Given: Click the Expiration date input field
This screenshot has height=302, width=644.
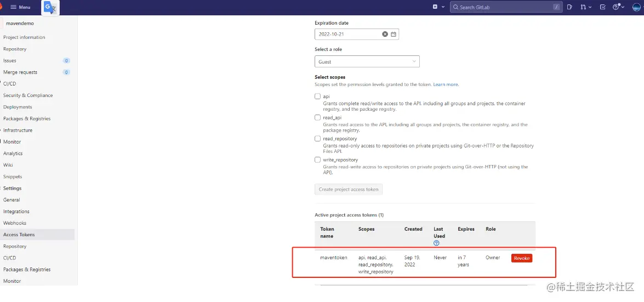Looking at the screenshot, I should click(356, 34).
